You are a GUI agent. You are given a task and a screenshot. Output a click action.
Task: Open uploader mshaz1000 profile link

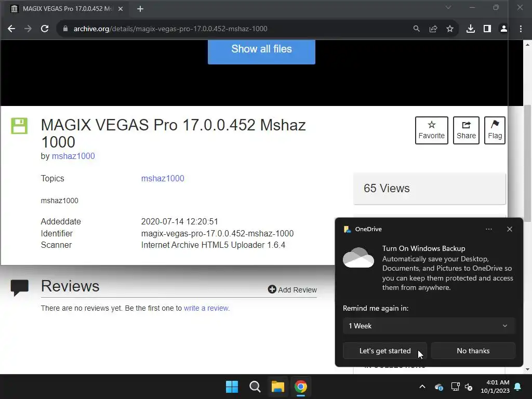[73, 156]
